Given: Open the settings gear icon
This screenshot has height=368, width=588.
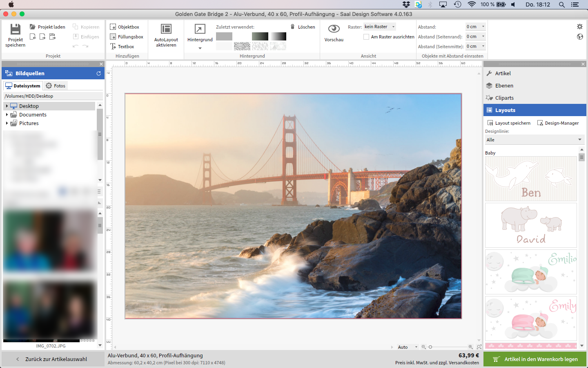Looking at the screenshot, I should click(x=579, y=27).
